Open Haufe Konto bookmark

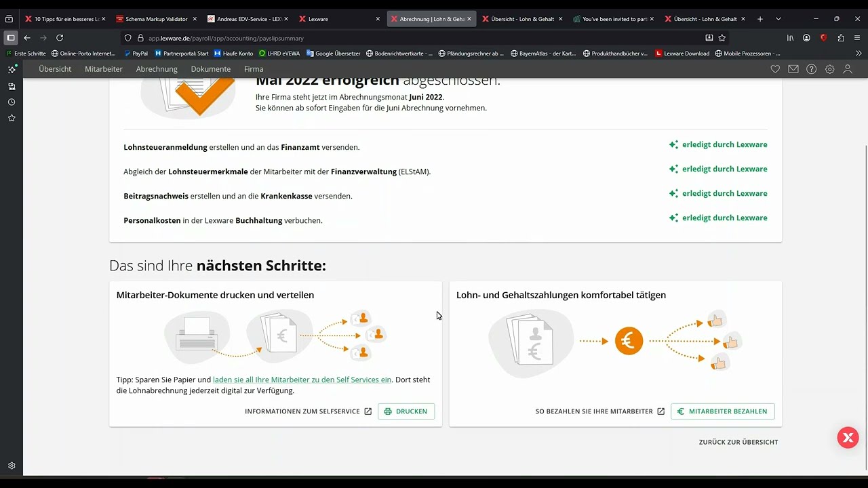[x=233, y=54]
